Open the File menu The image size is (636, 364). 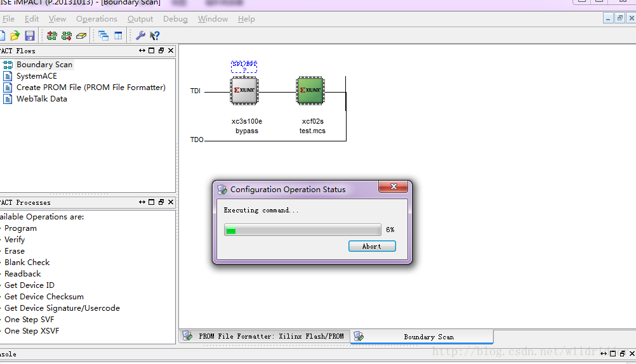coord(8,19)
